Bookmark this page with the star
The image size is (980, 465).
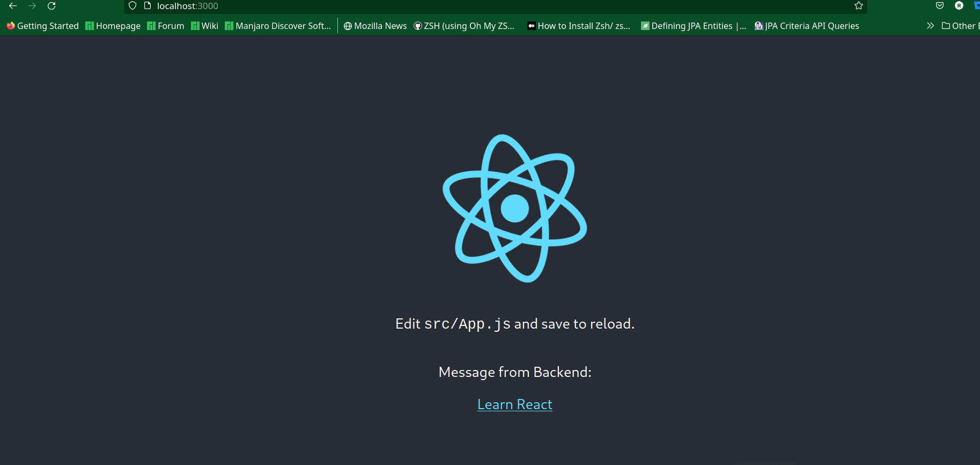point(859,6)
